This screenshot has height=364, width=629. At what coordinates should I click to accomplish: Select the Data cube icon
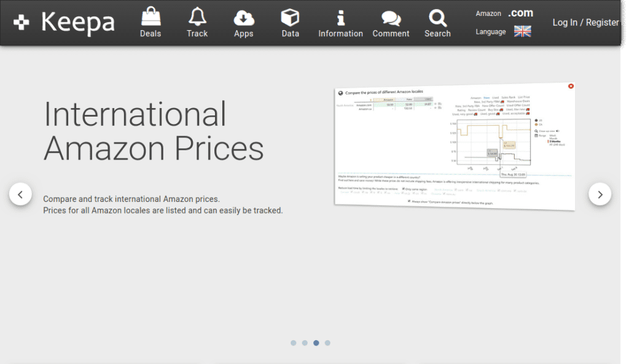pos(290,17)
